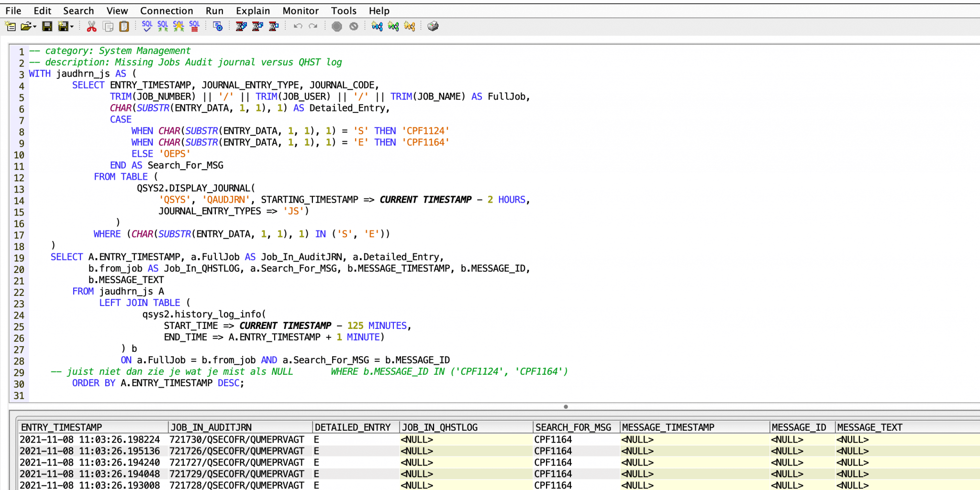Click the Cut scissors icon
The image size is (980, 490).
coord(91,26)
